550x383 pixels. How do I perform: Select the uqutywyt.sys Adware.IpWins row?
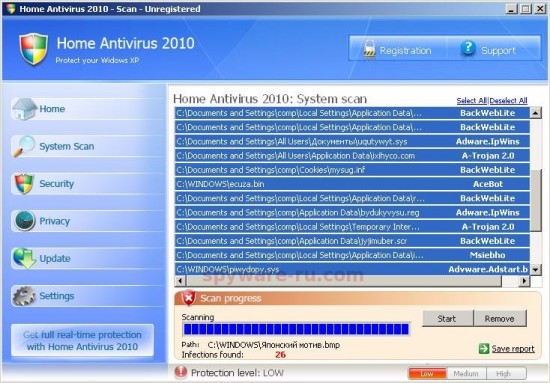click(x=352, y=141)
